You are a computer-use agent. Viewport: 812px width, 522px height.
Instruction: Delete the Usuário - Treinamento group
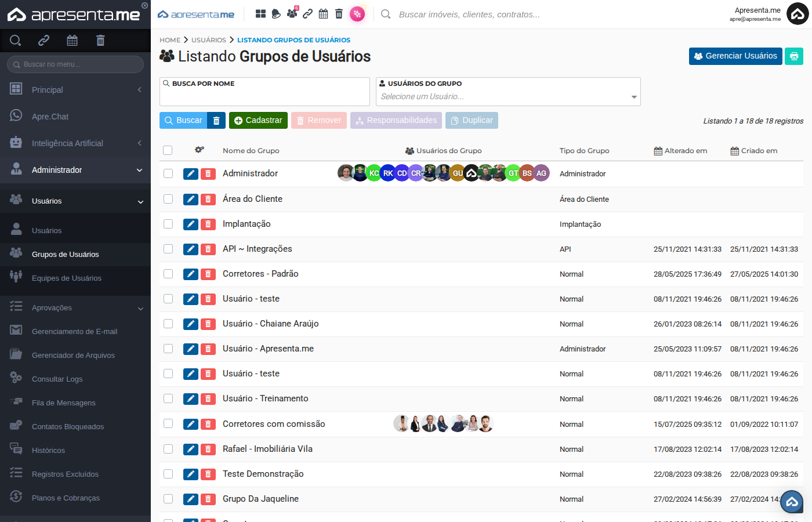[x=208, y=399]
